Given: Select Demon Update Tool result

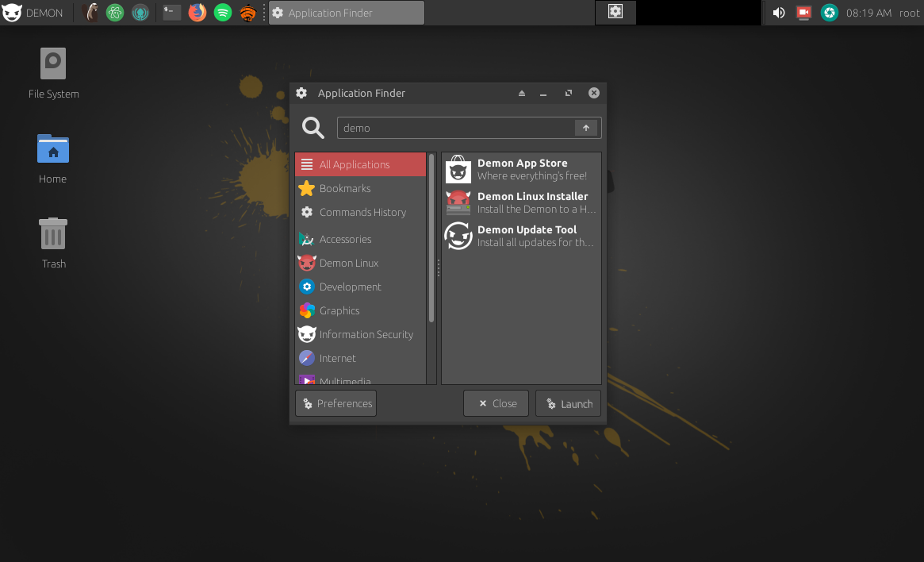Looking at the screenshot, I should (522, 236).
